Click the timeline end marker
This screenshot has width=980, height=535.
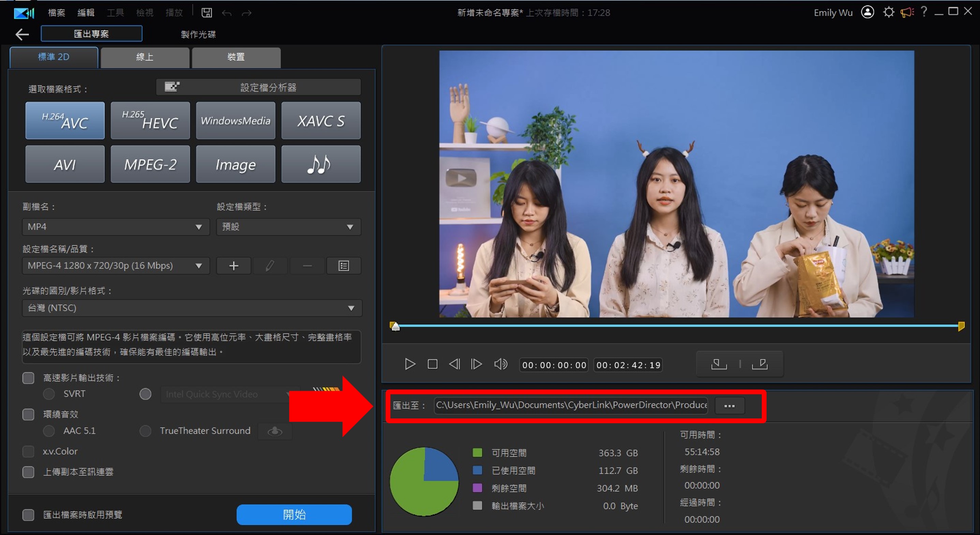[x=961, y=326]
